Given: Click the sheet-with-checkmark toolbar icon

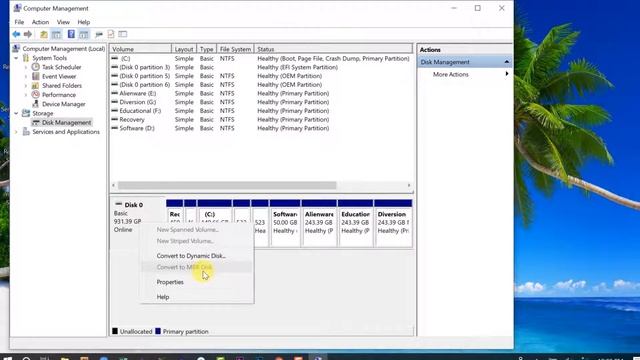Looking at the screenshot, I should pos(111,34).
